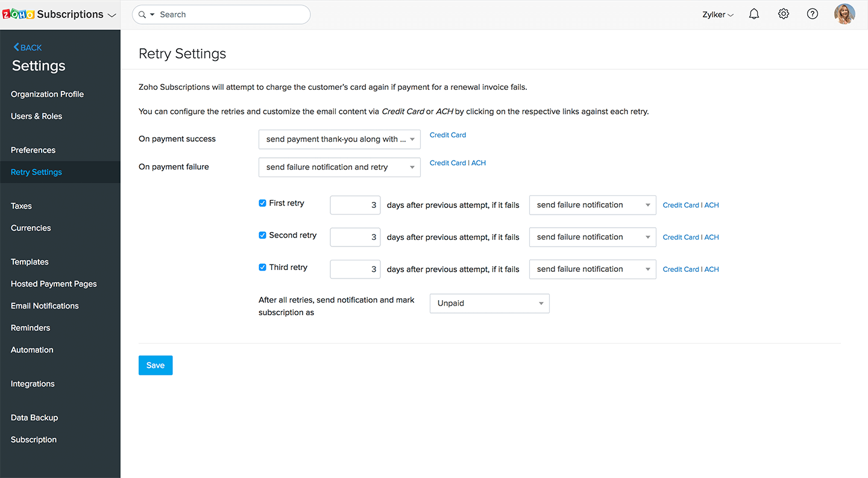The width and height of the screenshot is (868, 478).
Task: Open Email Notifications in the sidebar
Action: tap(45, 306)
